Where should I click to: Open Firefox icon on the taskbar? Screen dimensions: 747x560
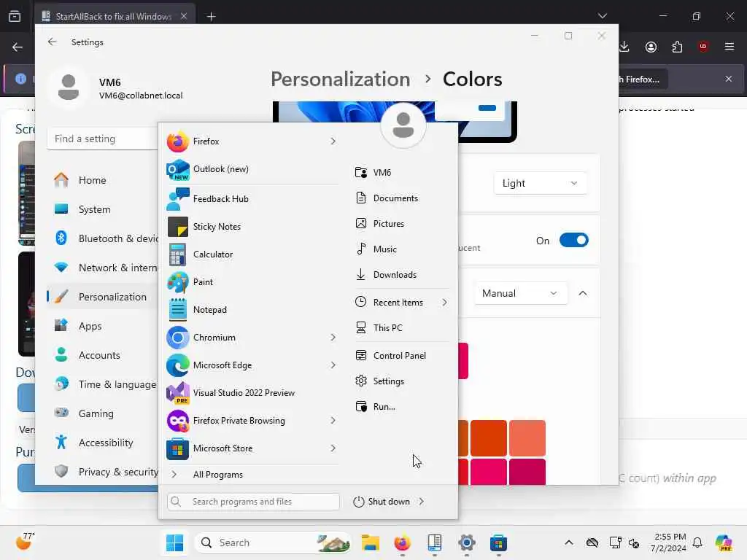pyautogui.click(x=403, y=542)
